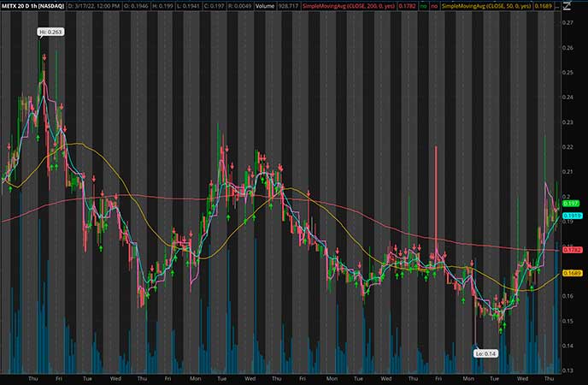This screenshot has height=385, width=588.
Task: Click the volume value 928,717
Action: [x=288, y=6]
